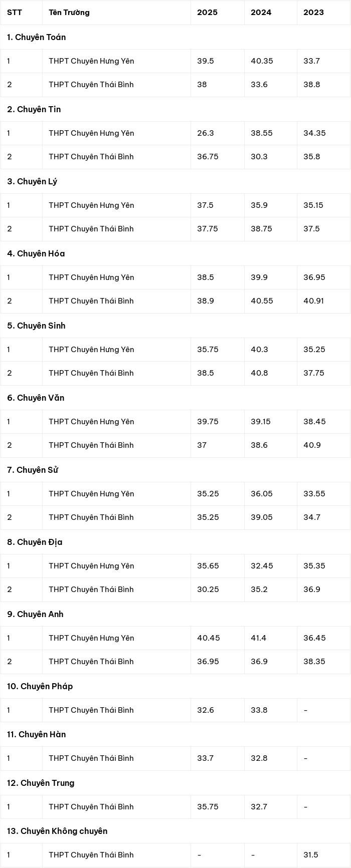351x868 pixels.
Task: Click the 39.75 score in Chuyên Văn
Action: (208, 422)
